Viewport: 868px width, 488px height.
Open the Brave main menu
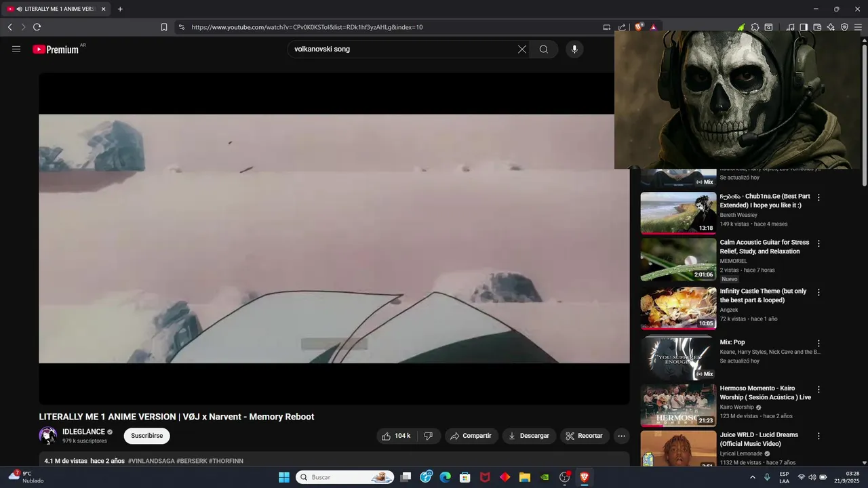858,27
